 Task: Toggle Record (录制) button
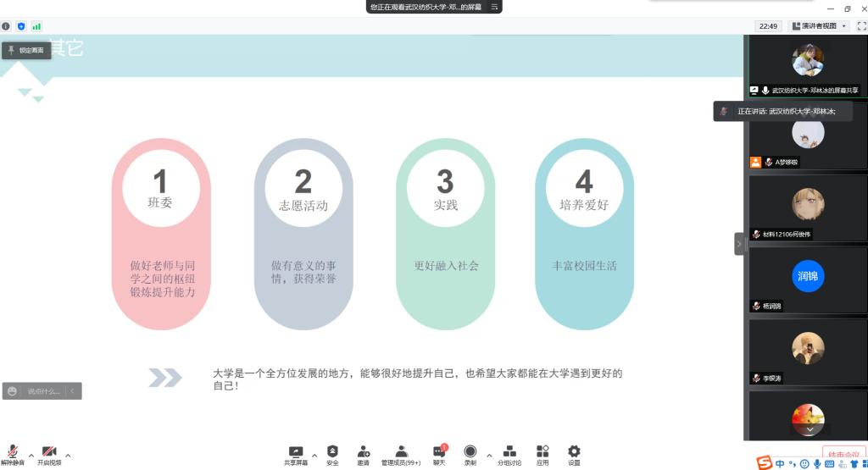470,455
